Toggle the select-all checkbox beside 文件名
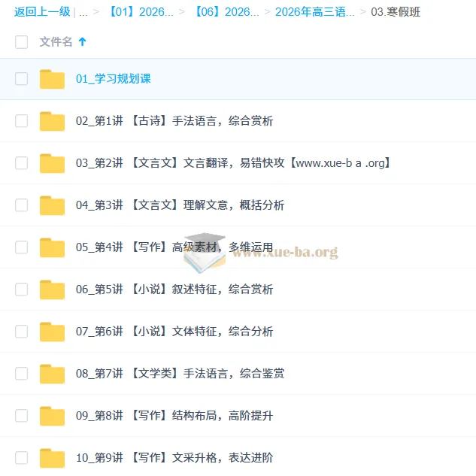476x476 pixels. tap(22, 42)
